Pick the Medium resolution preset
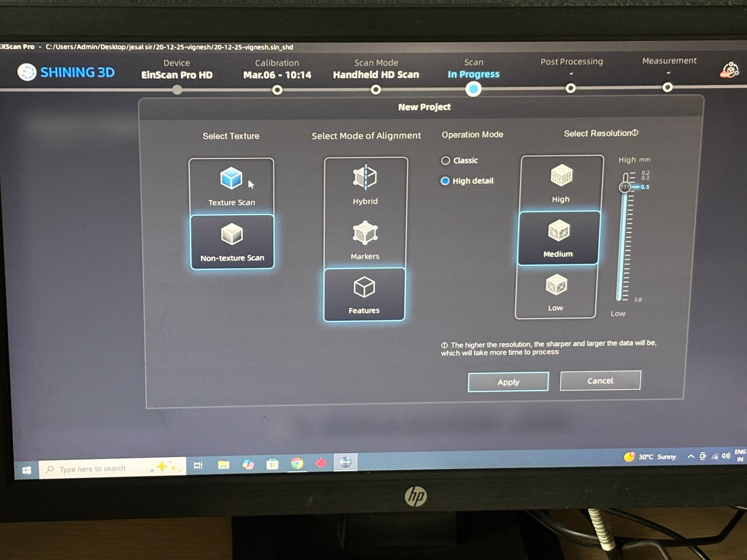 point(558,238)
